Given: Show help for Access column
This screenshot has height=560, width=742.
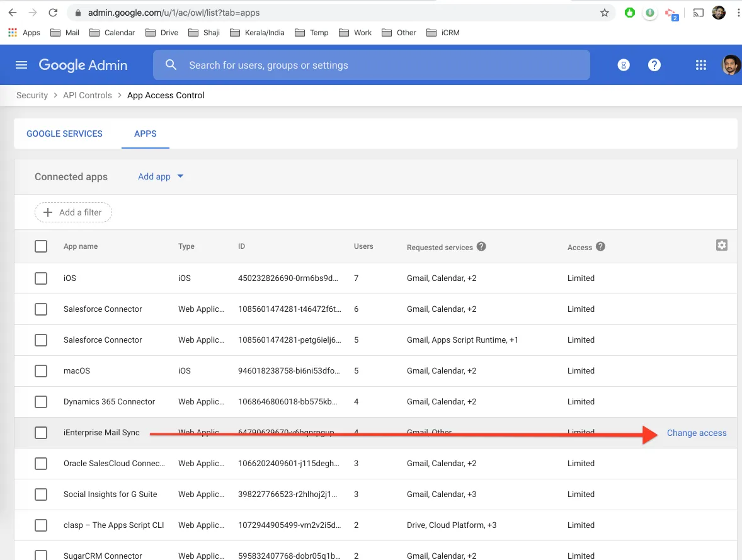Looking at the screenshot, I should click(x=600, y=247).
